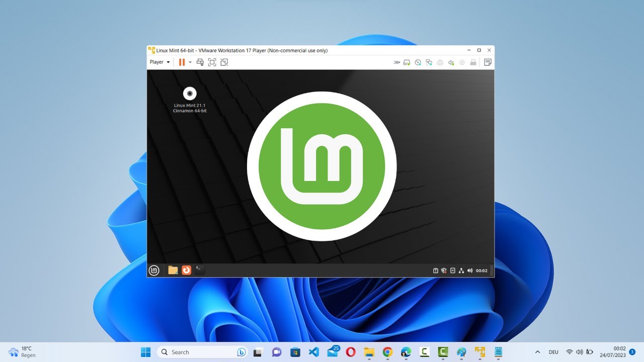Click the update manager tray icon in Mint
This screenshot has width=644, height=362.
tap(436, 270)
